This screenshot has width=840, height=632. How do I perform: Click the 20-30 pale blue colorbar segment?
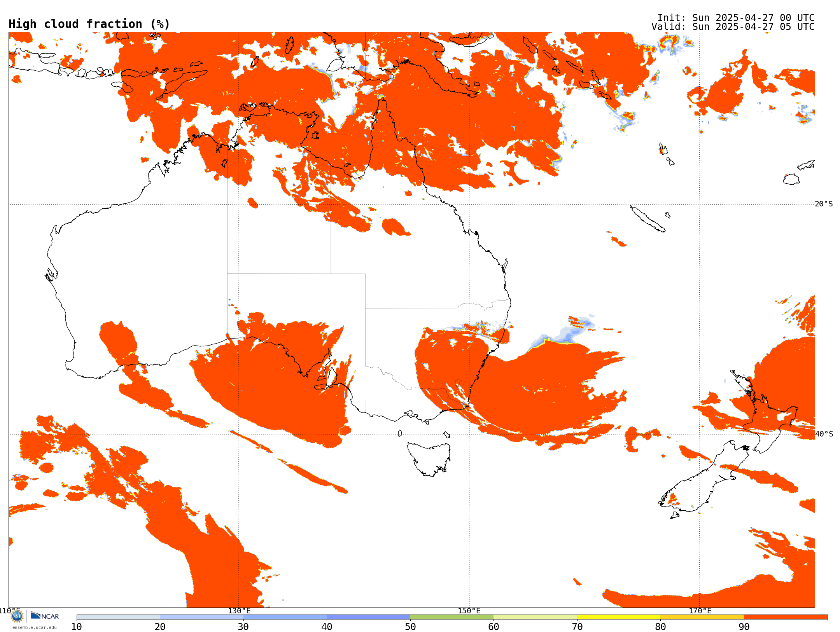point(201,617)
